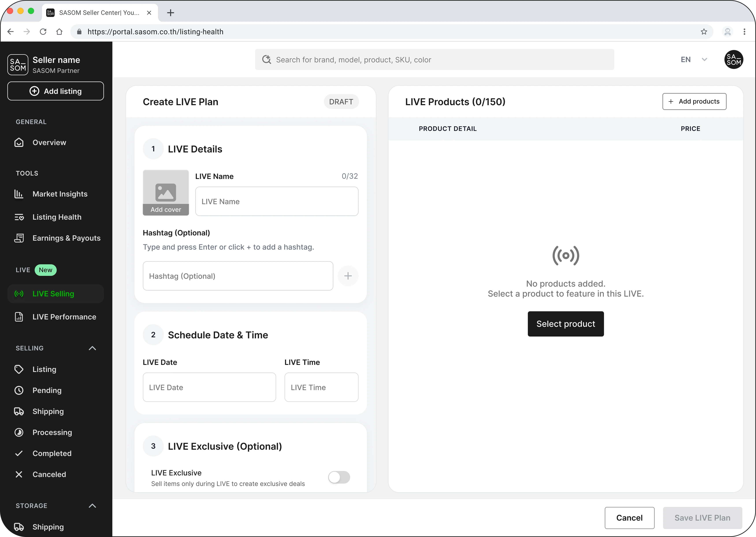Click the Add listing button
756x537 pixels.
(56, 91)
